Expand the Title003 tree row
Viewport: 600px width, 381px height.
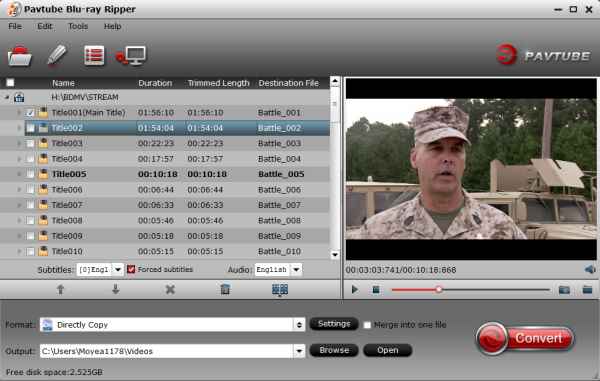tap(19, 143)
